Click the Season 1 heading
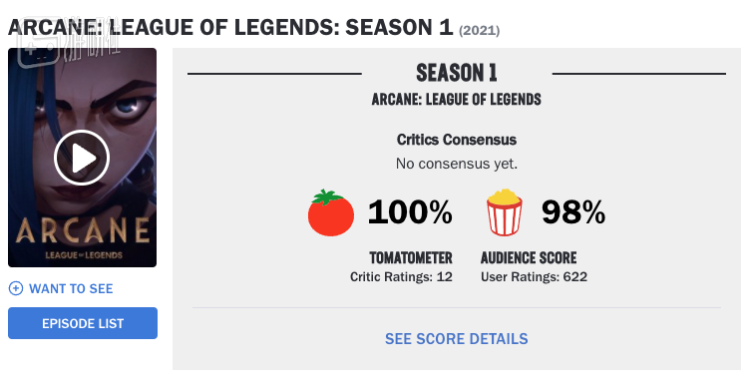 tap(456, 73)
